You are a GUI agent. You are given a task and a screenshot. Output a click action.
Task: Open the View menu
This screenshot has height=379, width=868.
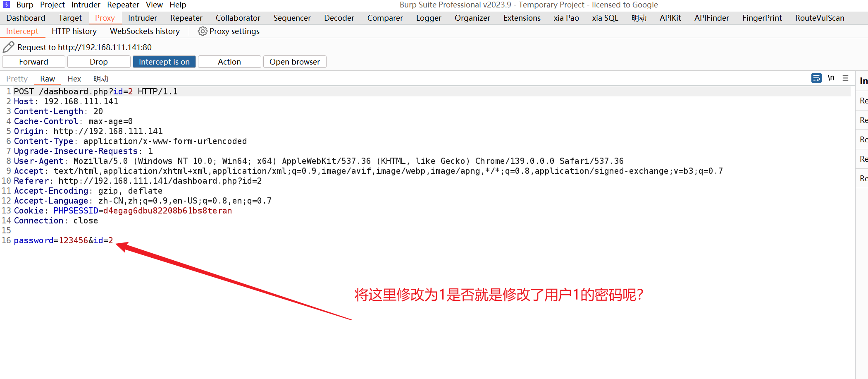[154, 5]
